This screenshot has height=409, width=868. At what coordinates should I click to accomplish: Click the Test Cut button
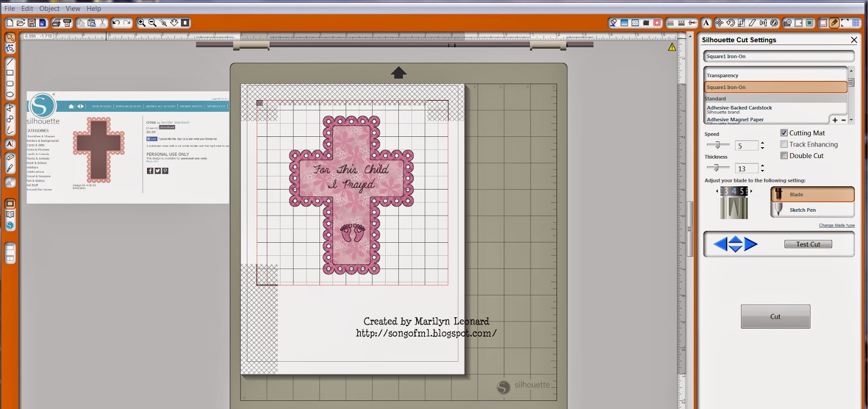click(x=808, y=244)
